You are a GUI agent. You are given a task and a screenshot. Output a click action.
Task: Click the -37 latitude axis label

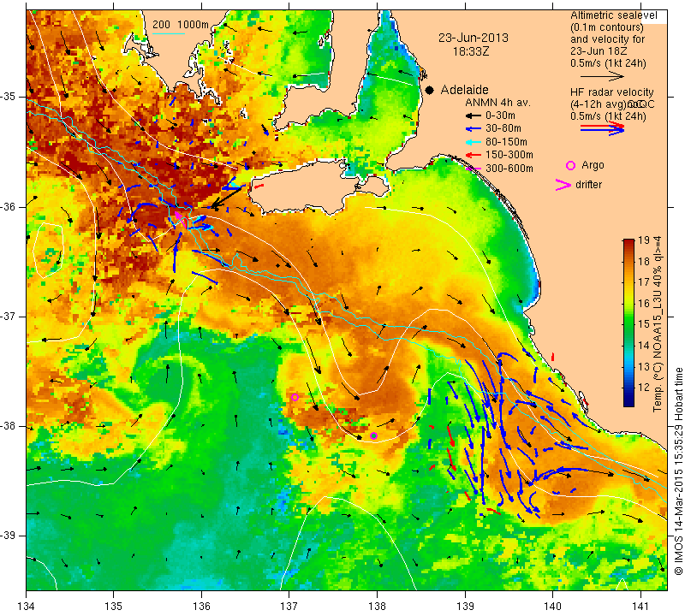[x=9, y=316]
